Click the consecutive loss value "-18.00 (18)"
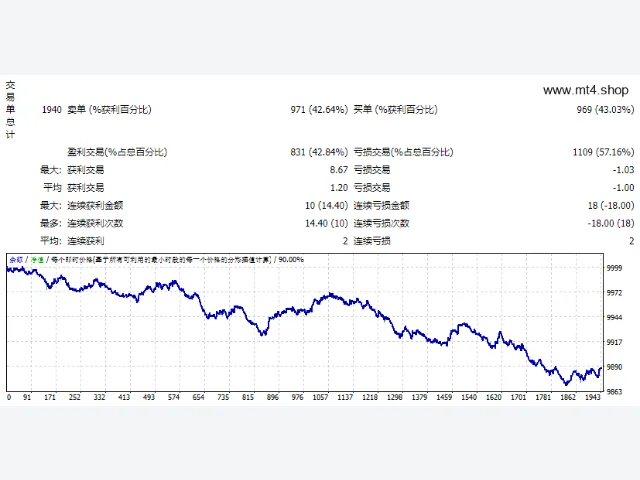640x480 pixels. point(611,223)
